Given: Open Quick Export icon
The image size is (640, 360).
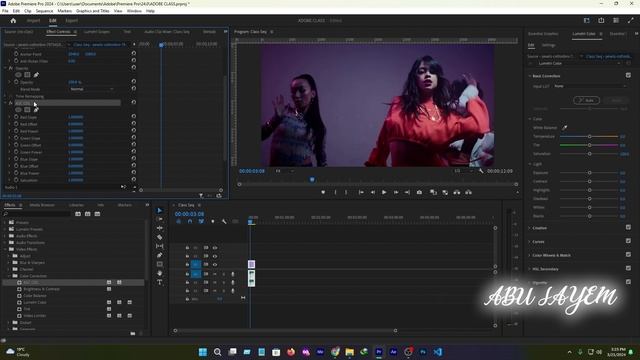Looking at the screenshot, I should pyautogui.click(x=601, y=20).
